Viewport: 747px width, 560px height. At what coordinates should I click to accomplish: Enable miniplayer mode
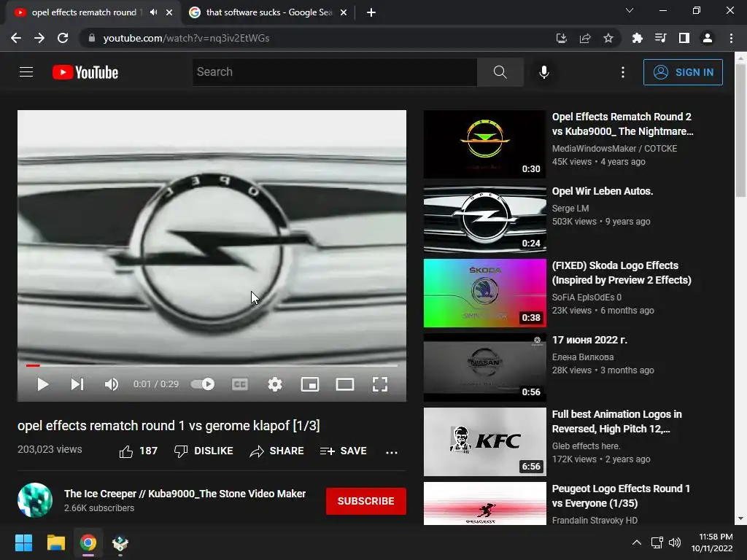[x=309, y=384]
